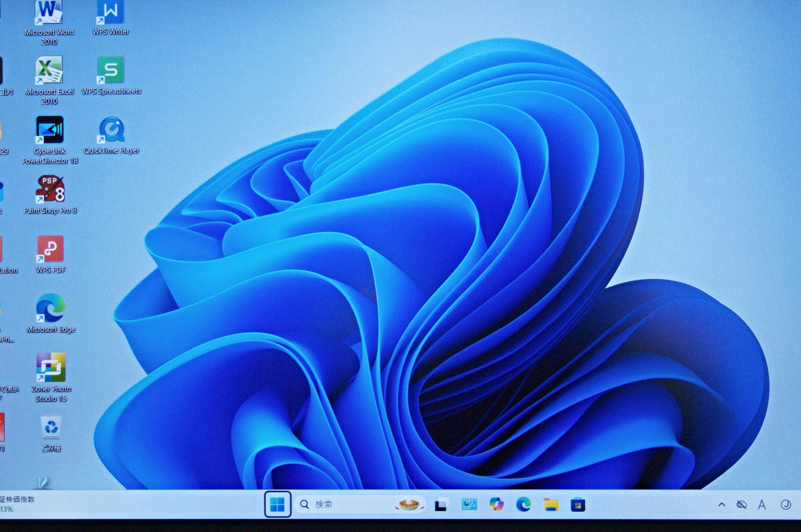Open the stock index widget on taskbar
The image size is (801, 532).
click(17, 504)
